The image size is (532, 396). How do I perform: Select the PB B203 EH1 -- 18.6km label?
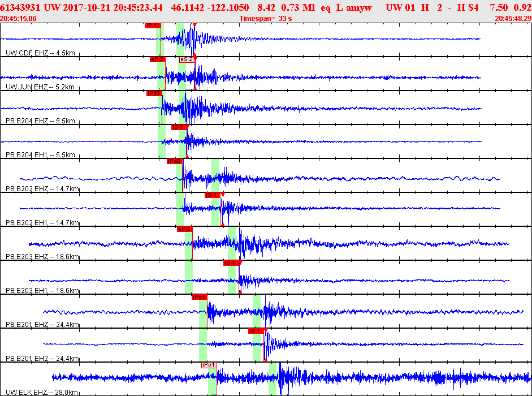(42, 291)
